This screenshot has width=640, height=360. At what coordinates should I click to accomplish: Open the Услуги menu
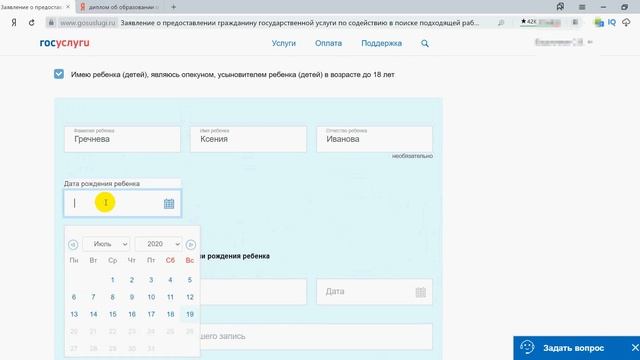click(284, 43)
